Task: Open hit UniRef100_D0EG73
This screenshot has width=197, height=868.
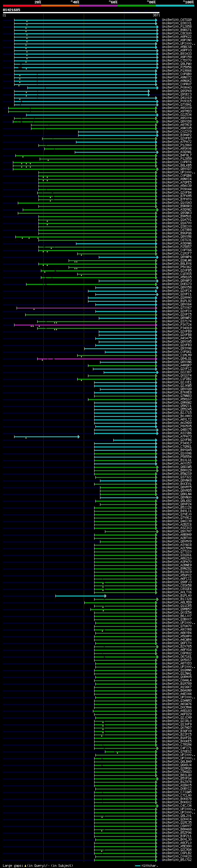Action: [x=176, y=284]
